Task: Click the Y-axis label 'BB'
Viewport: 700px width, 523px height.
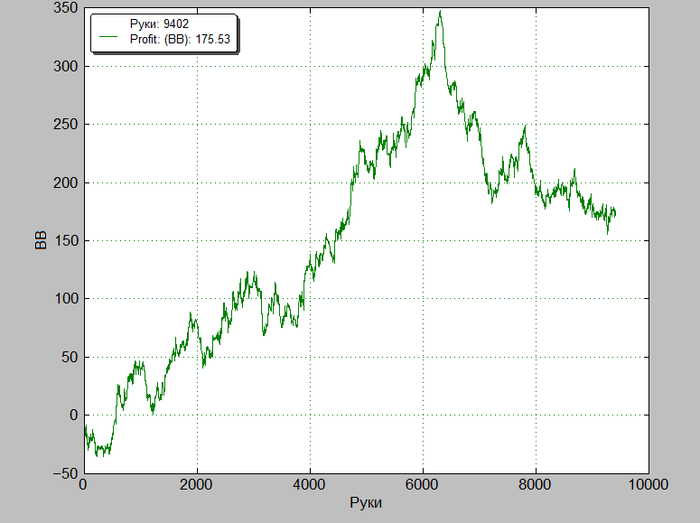Action: 40,240
